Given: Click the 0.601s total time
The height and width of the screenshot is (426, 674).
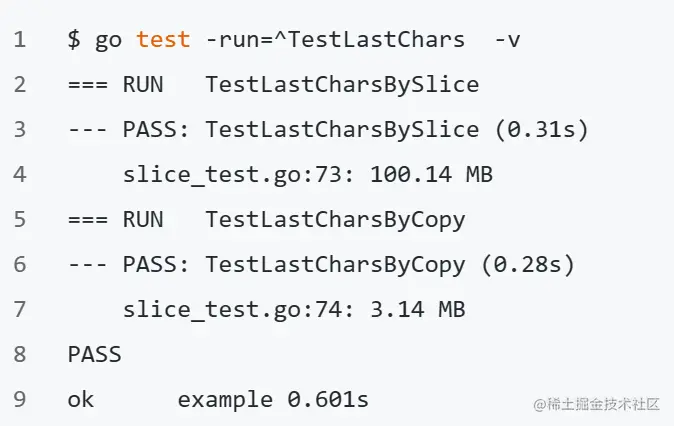Looking at the screenshot, I should click(x=328, y=400).
